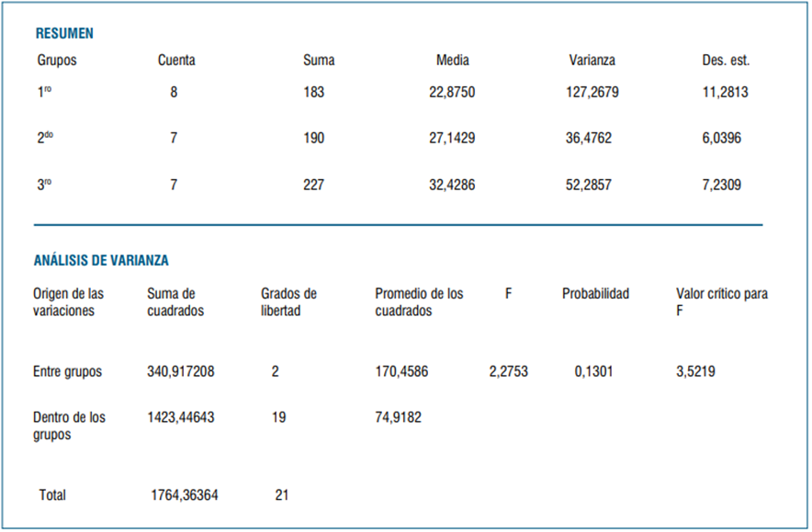
Task: Click the 2do group row label
Action: click(x=45, y=138)
